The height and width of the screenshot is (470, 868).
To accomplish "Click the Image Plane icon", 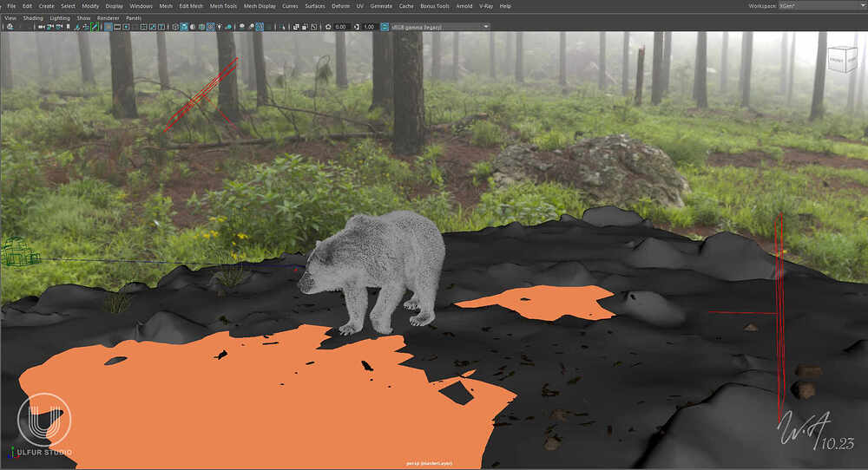I will (x=77, y=27).
